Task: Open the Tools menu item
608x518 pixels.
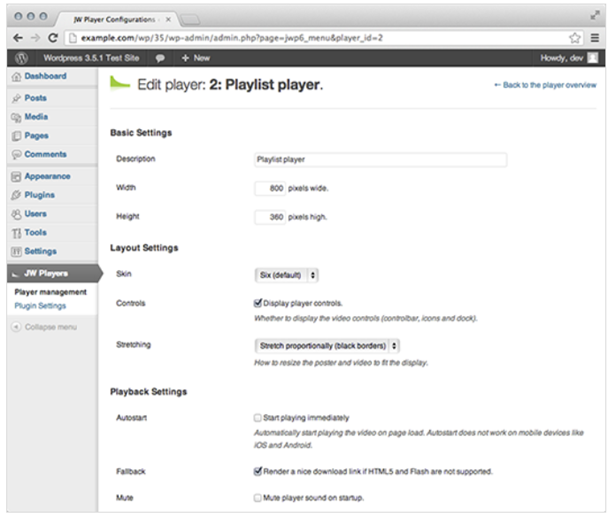Action: [x=36, y=233]
